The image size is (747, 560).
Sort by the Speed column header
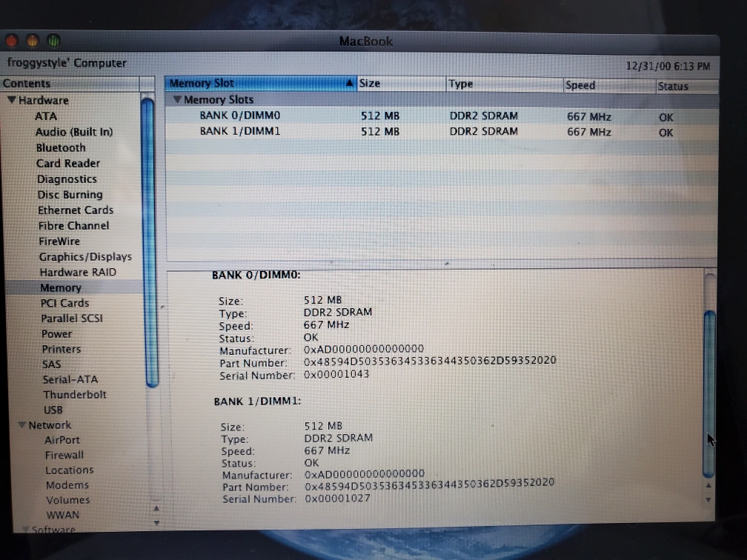point(580,85)
